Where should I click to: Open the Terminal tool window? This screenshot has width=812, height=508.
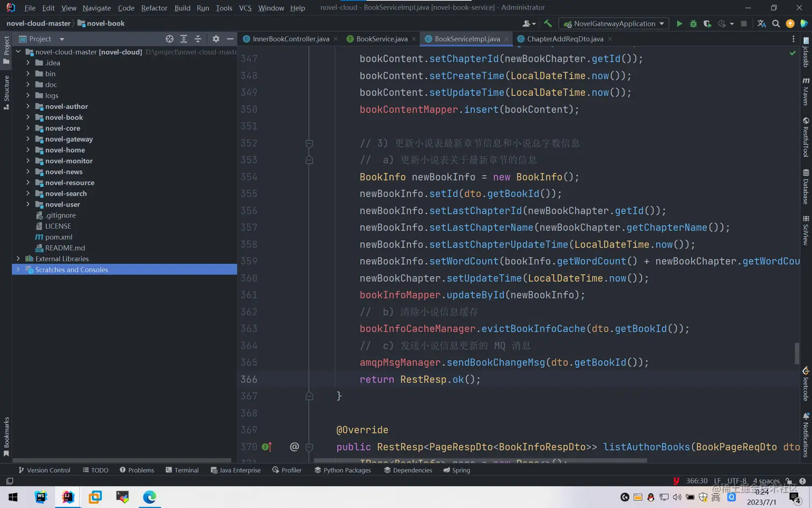182,470
